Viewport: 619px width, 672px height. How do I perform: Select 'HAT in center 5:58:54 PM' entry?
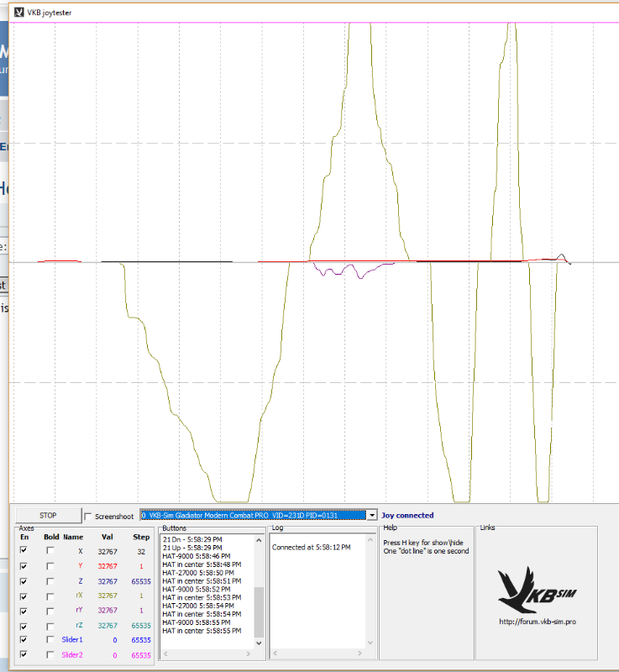click(x=202, y=614)
